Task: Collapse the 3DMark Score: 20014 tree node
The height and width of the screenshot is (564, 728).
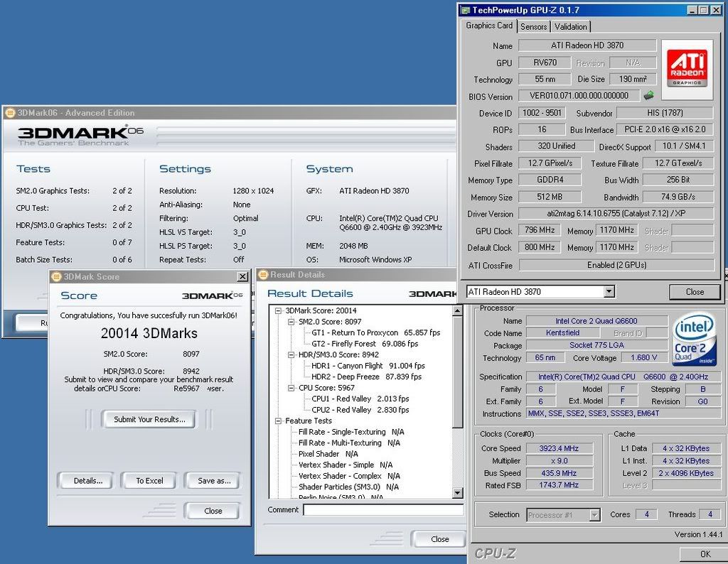Action: (x=278, y=310)
